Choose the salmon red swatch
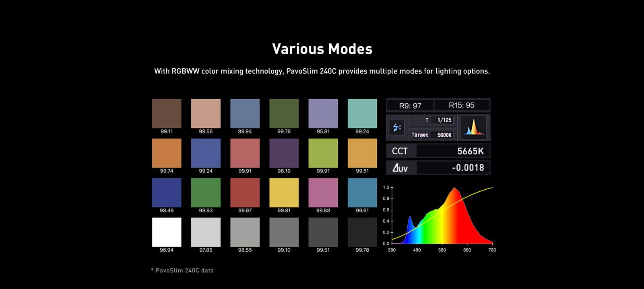This screenshot has width=644, height=289. pyautogui.click(x=245, y=153)
